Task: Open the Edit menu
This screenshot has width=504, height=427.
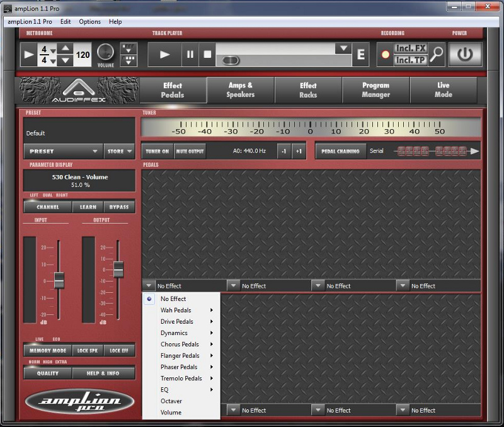Action: [x=66, y=21]
